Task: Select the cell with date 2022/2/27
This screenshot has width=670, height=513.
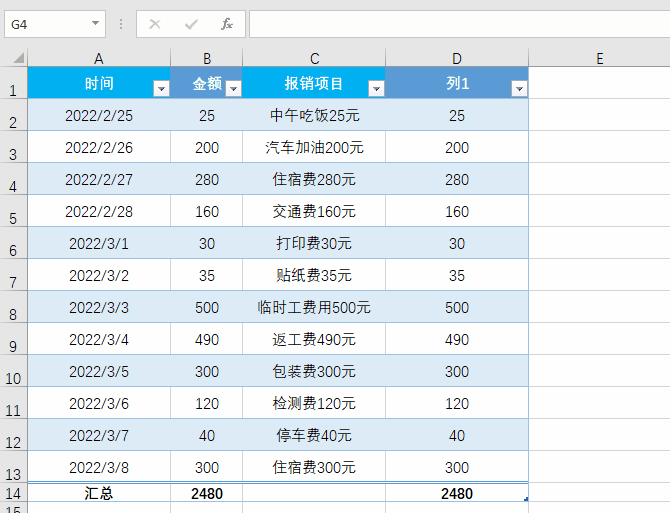Action: coord(99,179)
